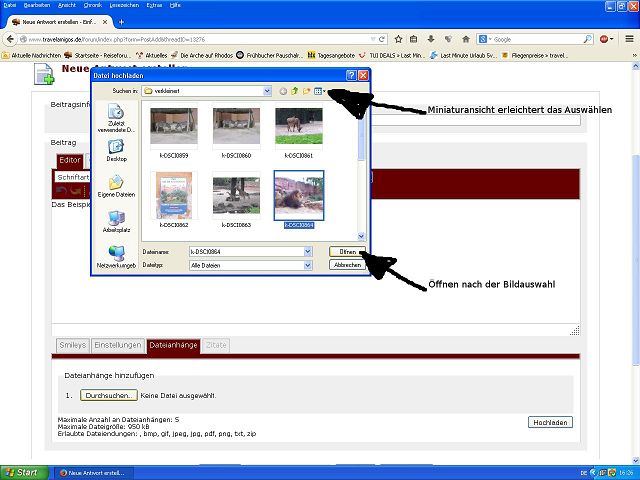Click the Windows Start button
The height and width of the screenshot is (480, 640).
click(x=22, y=471)
